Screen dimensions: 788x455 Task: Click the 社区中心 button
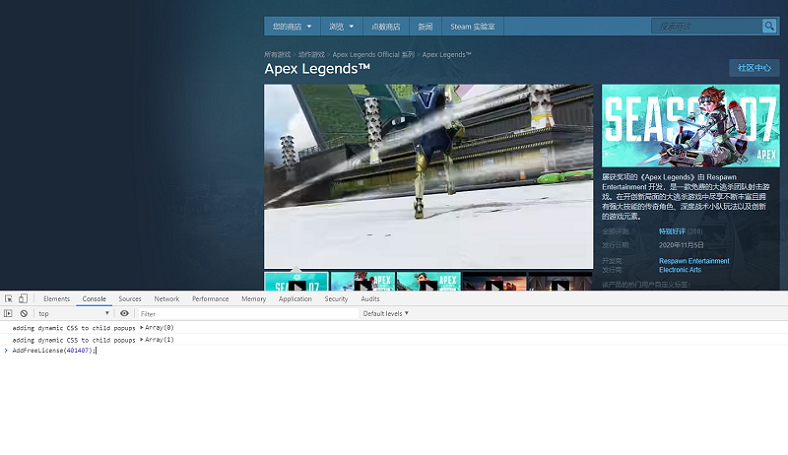pyautogui.click(x=754, y=68)
